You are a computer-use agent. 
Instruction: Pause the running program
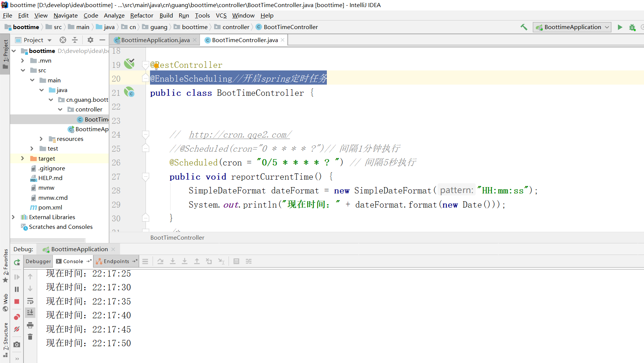click(x=17, y=289)
